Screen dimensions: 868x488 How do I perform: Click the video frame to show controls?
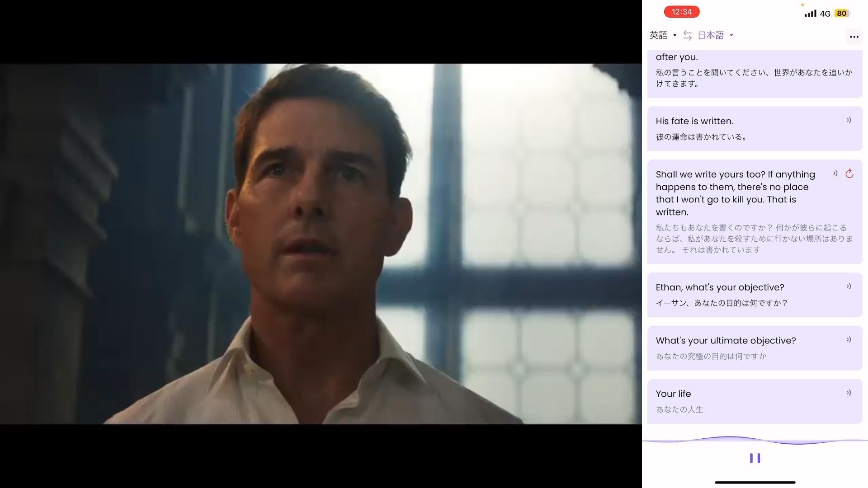[x=321, y=244]
